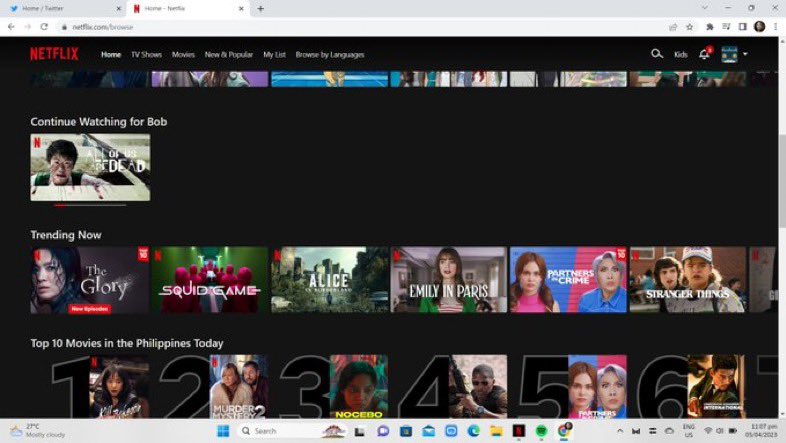Open New & Popular section

tap(229, 55)
